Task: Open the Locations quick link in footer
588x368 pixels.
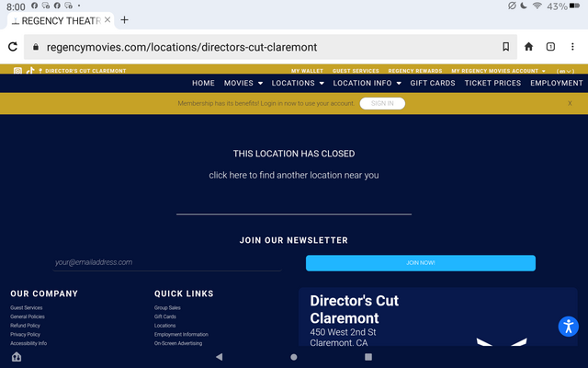Action: (164, 326)
